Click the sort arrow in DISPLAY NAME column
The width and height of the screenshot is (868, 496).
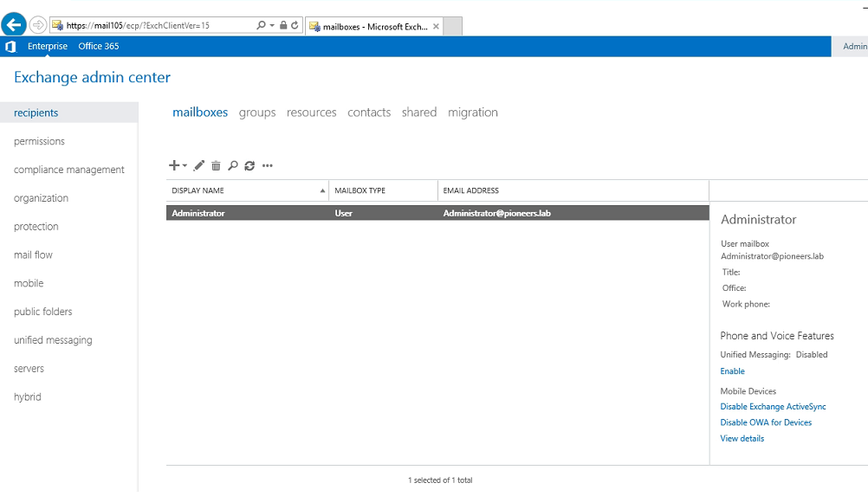point(322,190)
